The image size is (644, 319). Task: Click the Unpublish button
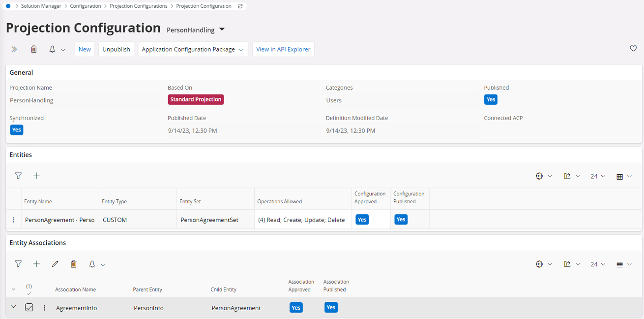[x=116, y=49]
